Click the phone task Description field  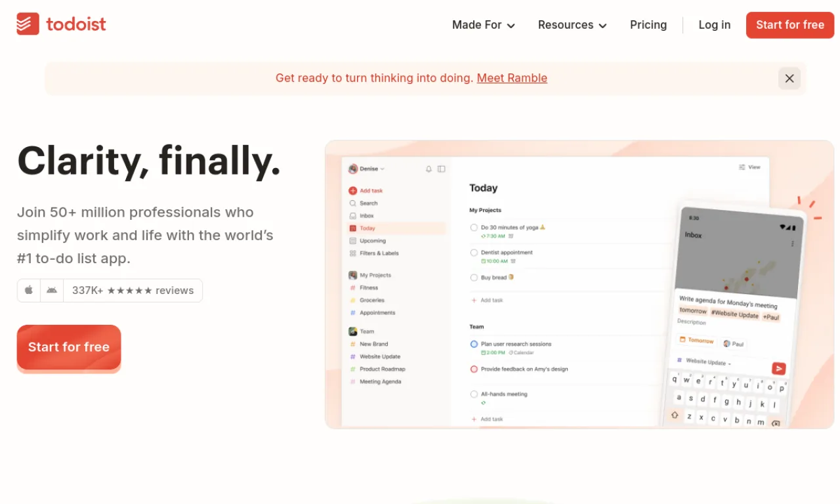[x=692, y=322]
